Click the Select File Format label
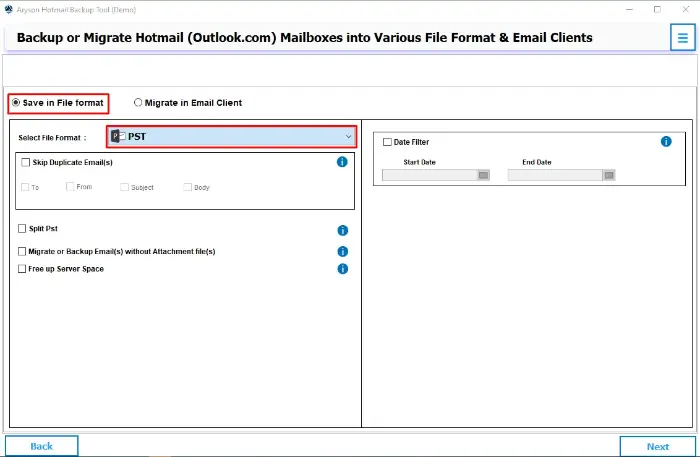This screenshot has height=457, width=700. (x=52, y=137)
